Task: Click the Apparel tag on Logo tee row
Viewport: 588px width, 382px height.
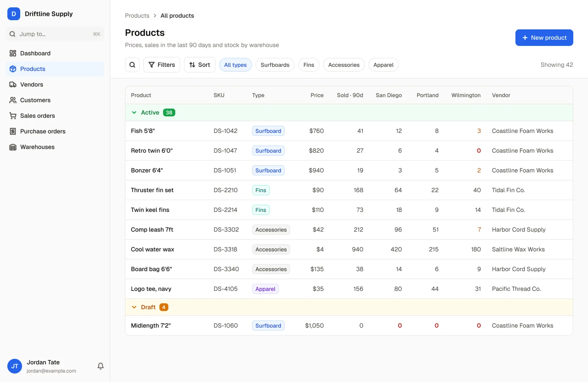Action: pos(265,289)
